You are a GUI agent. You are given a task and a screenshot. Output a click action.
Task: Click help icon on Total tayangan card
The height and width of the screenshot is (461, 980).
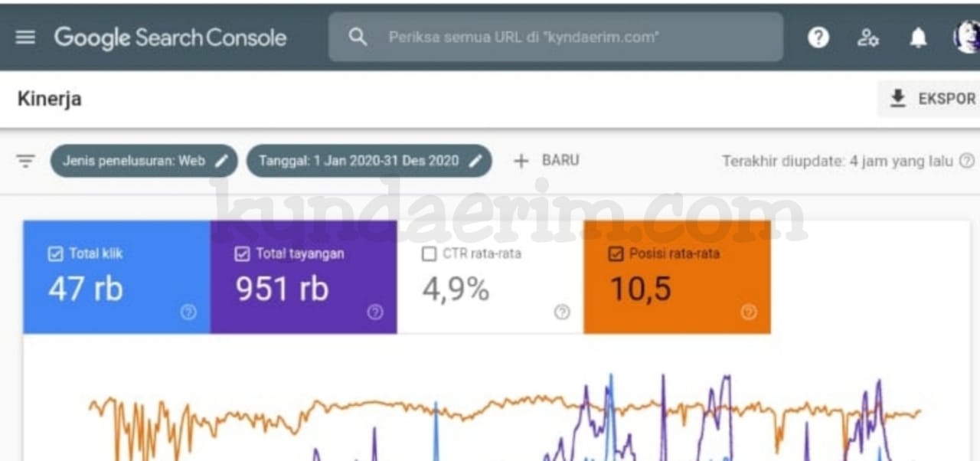(x=375, y=312)
